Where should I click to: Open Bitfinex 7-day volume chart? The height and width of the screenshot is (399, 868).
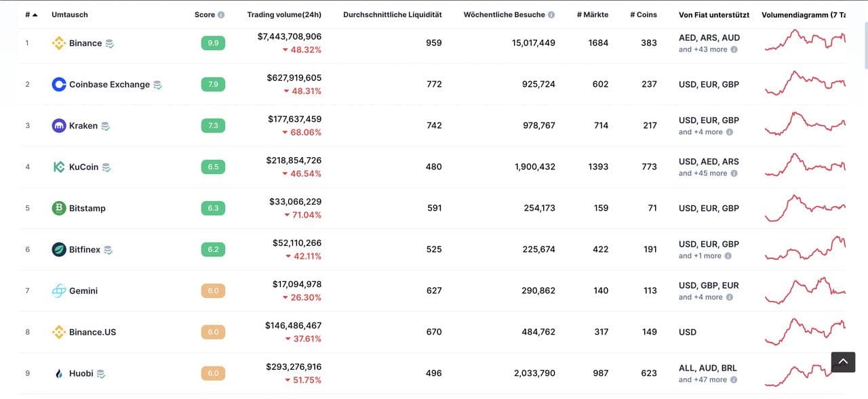805,249
